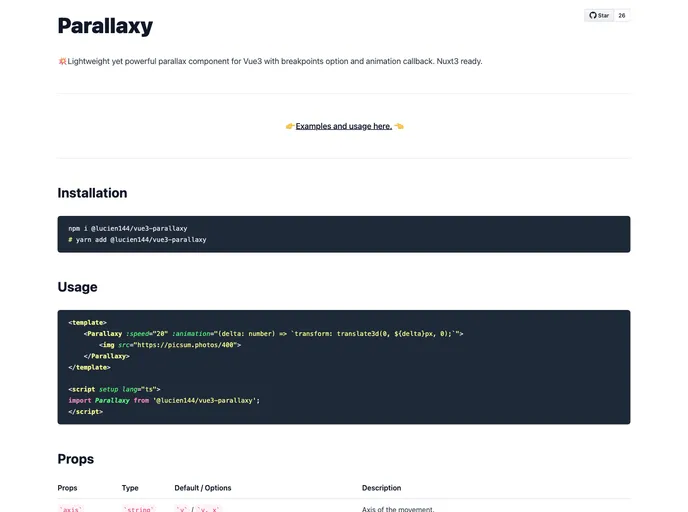This screenshot has width=688, height=512.
Task: Click the Usage heading
Action: pos(77,287)
